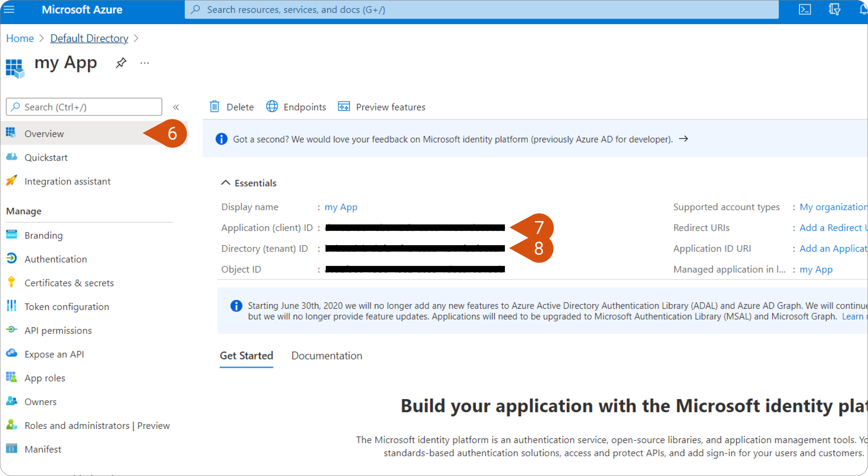Click the search magnifier in the top bar
This screenshot has height=476, width=868.
pyautogui.click(x=195, y=9)
